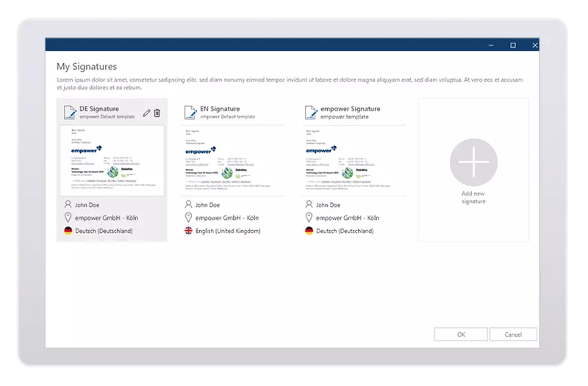
Task: Click the location pin icon in EN Signature card
Action: point(188,218)
